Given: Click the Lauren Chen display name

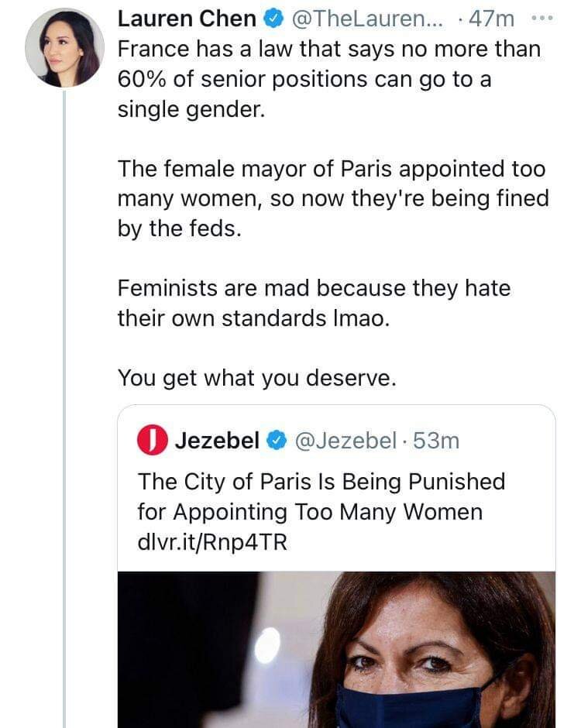Looking at the screenshot, I should (187, 19).
